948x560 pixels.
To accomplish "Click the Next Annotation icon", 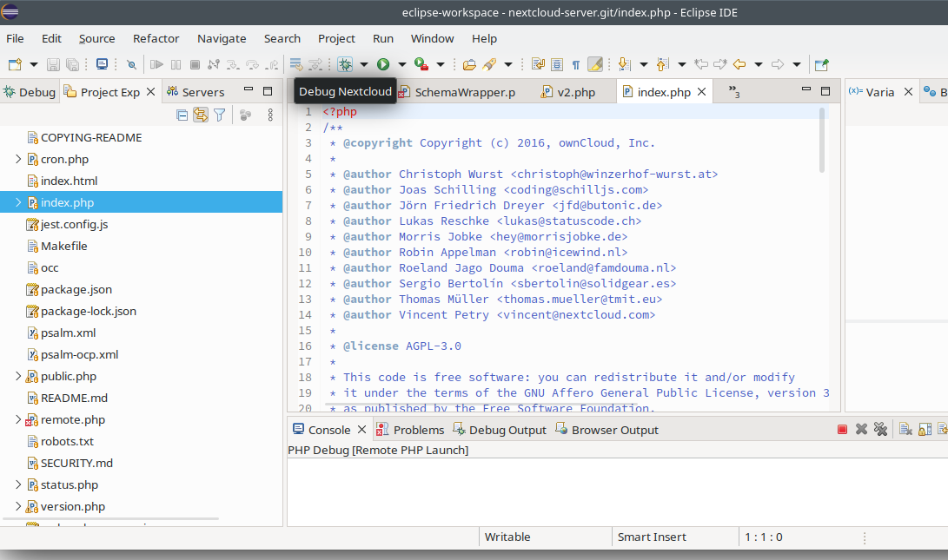I will [x=625, y=64].
